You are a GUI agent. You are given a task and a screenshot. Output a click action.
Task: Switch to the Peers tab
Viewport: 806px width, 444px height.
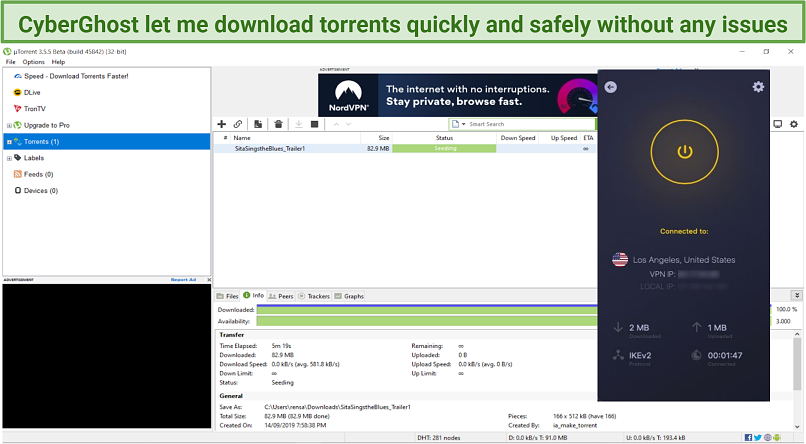(281, 296)
